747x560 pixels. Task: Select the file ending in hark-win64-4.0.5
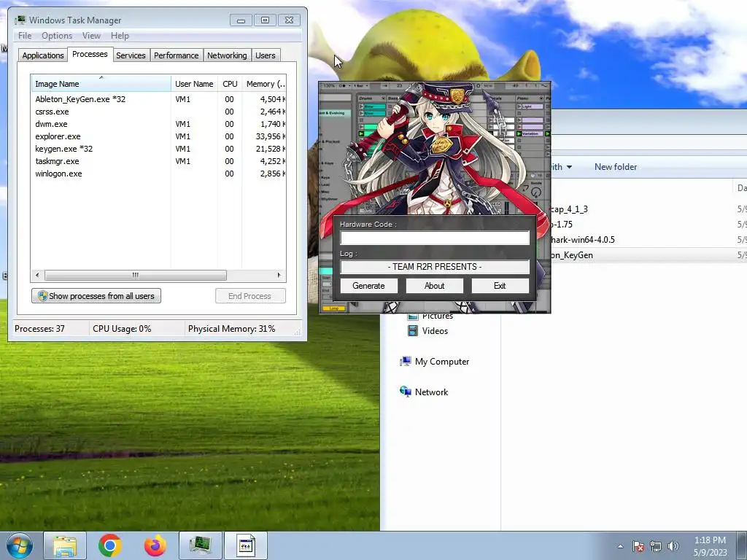(583, 239)
